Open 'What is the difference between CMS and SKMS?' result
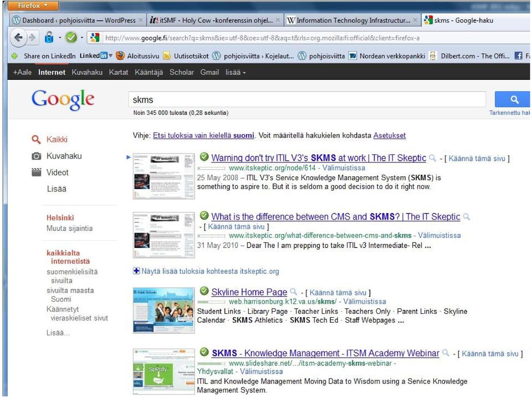The width and height of the screenshot is (532, 397). pos(336,217)
